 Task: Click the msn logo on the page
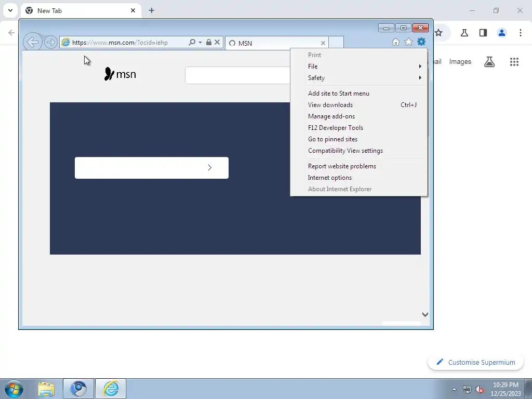(x=120, y=74)
